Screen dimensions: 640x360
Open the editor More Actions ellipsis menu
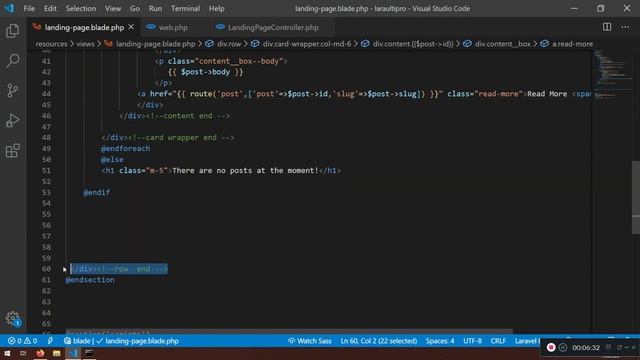[625, 27]
